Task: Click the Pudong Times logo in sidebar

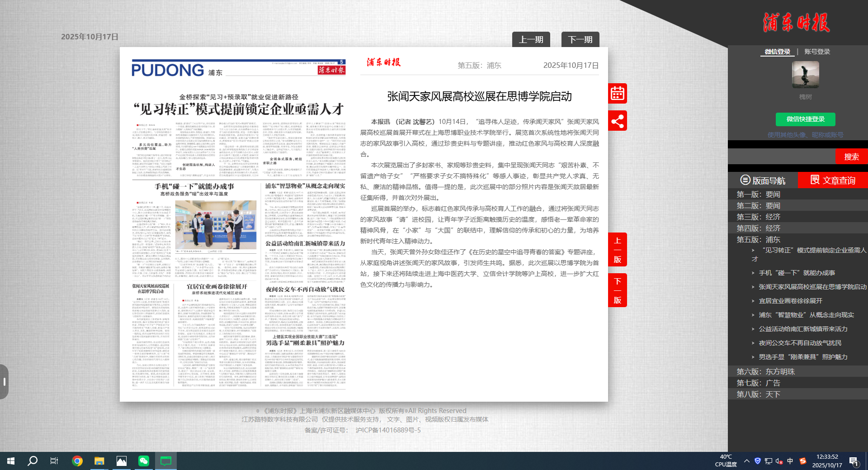Action: (x=797, y=23)
